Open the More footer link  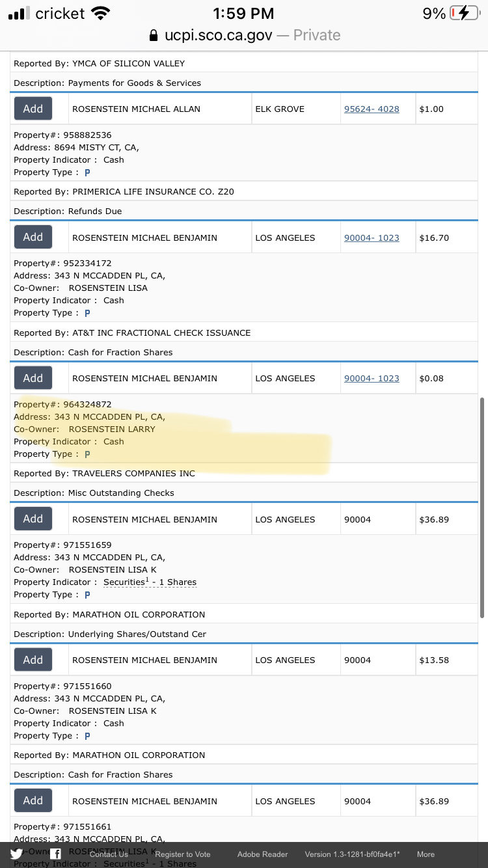click(426, 854)
